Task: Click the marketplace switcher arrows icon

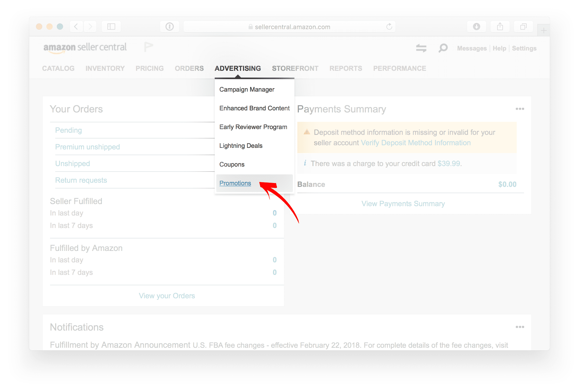Action: 421,48
